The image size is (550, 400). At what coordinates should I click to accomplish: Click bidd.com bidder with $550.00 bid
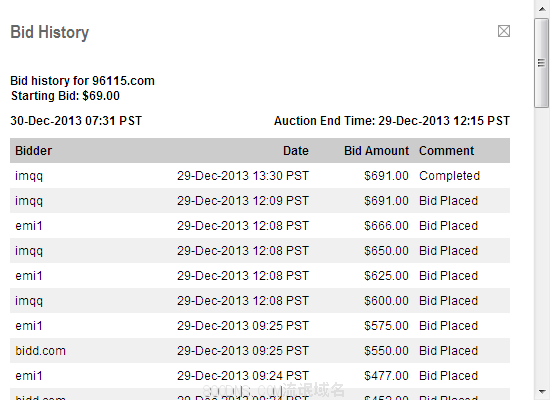point(40,351)
